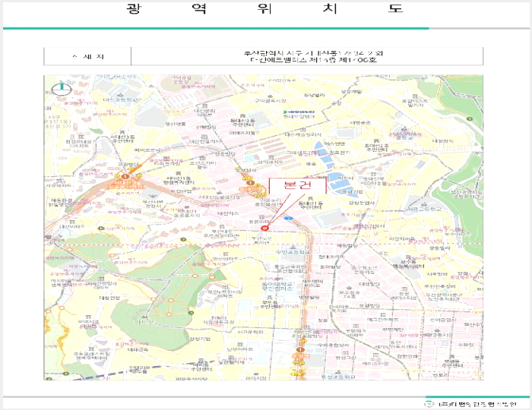532x410 pixels.
Task: Click the 동남기업 label
Action: click(352, 192)
